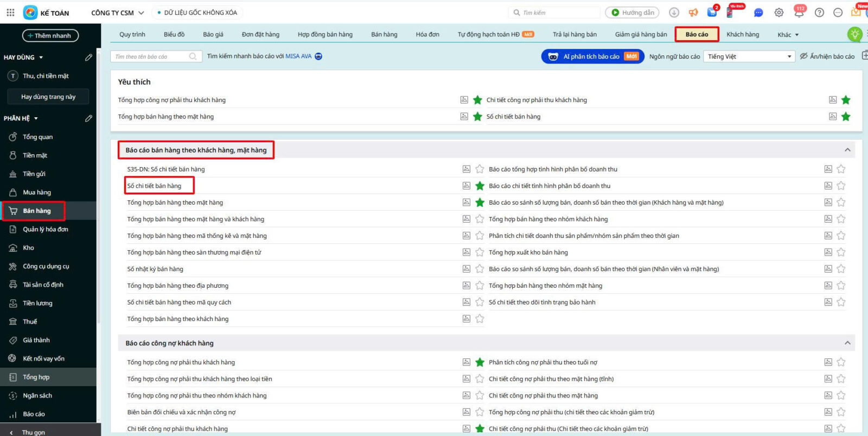Click the green lightbulb suggestions icon

click(854, 34)
